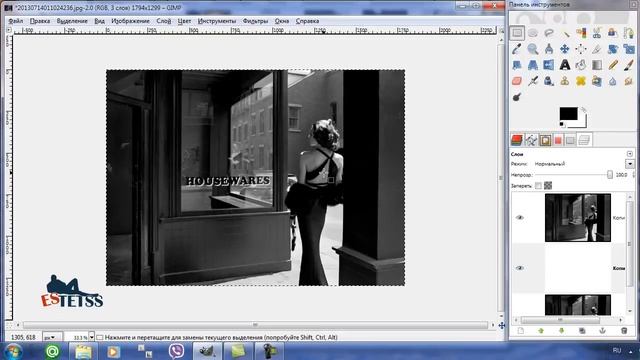This screenshot has width=640, height=360.
Task: Select the Measure tool
Action: coord(549,49)
